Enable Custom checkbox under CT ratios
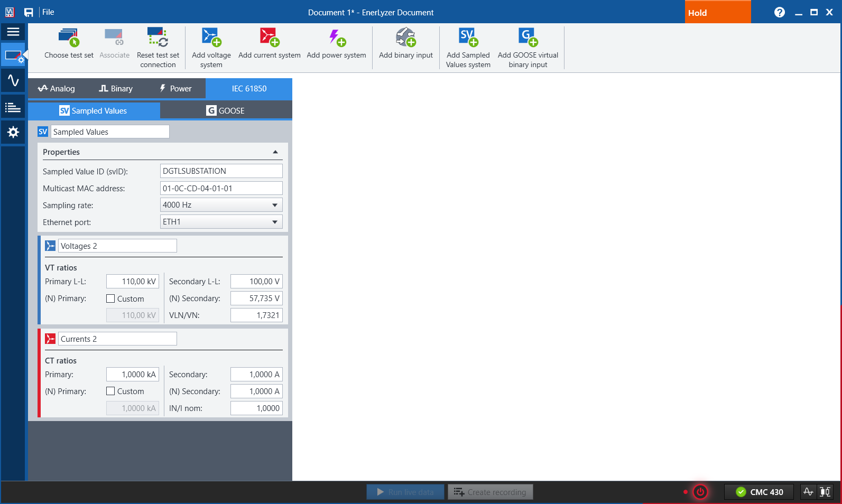 pos(110,391)
